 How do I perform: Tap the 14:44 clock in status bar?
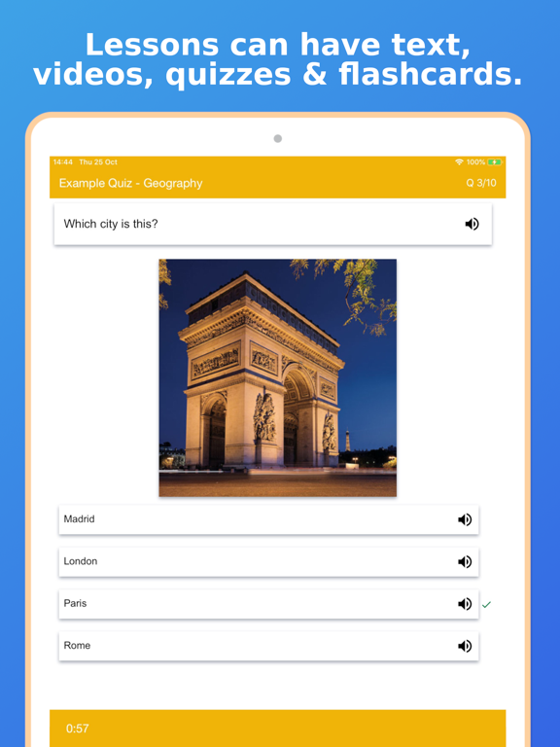tap(63, 162)
